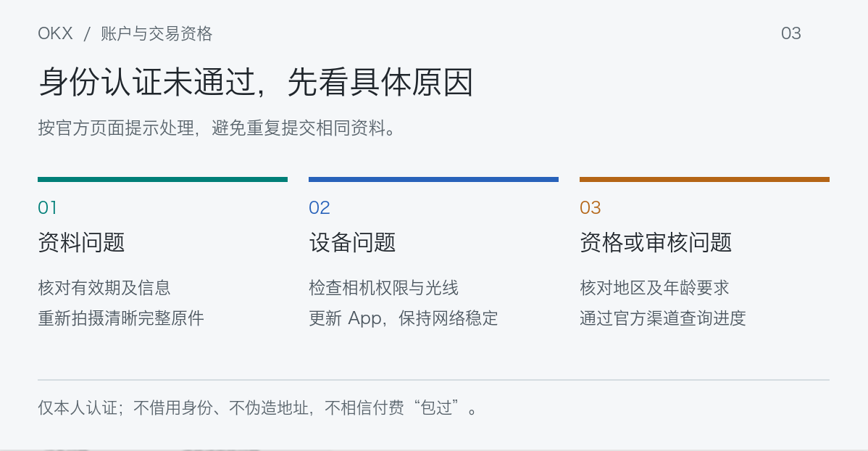Click the blue bar above card 02
Viewport: 868px width, 451px height.
click(433, 180)
